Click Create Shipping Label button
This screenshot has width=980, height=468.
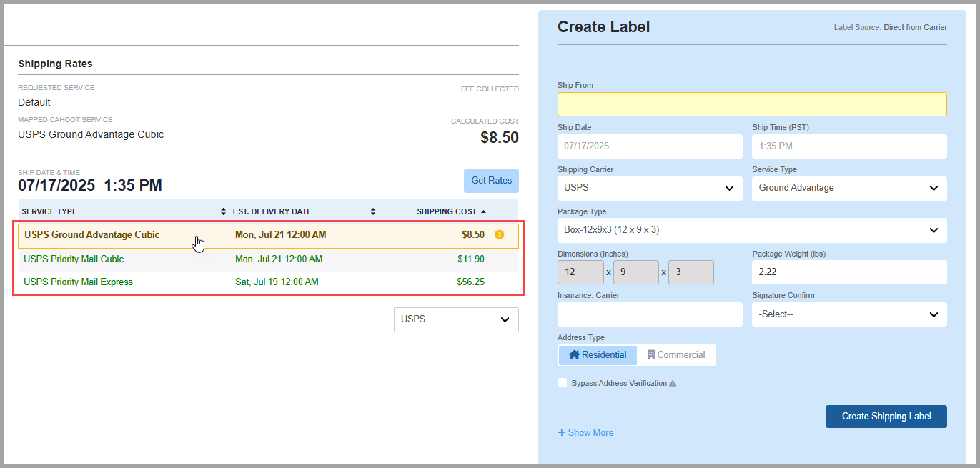point(886,417)
